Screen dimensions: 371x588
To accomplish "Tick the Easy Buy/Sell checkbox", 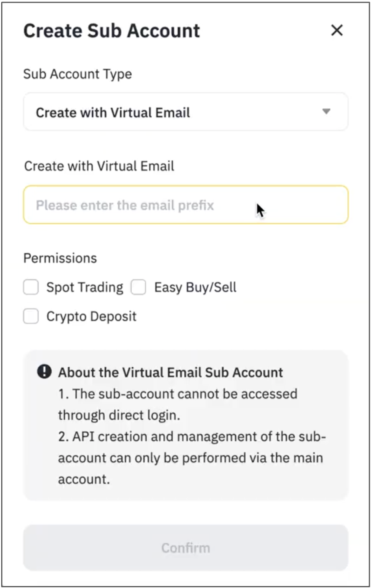I will point(139,287).
